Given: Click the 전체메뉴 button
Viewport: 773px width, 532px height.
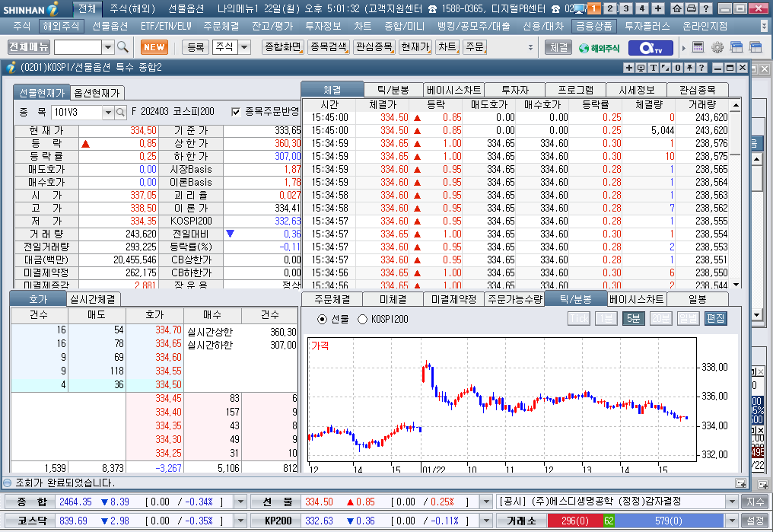Looking at the screenshot, I should [x=29, y=47].
